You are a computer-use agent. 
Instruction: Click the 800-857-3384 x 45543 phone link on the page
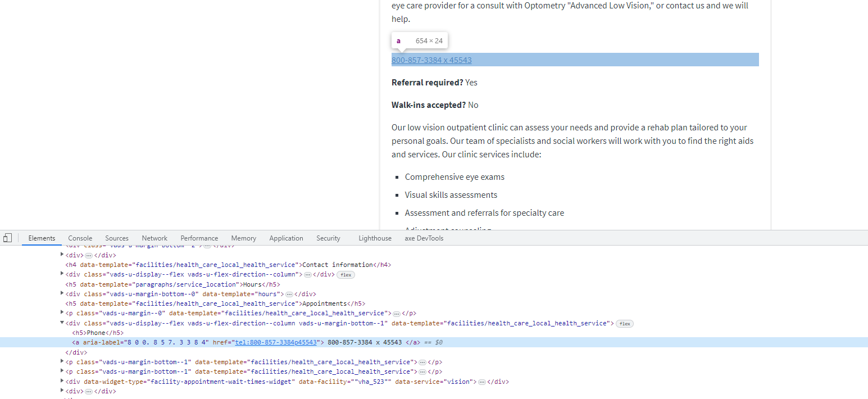tap(431, 60)
